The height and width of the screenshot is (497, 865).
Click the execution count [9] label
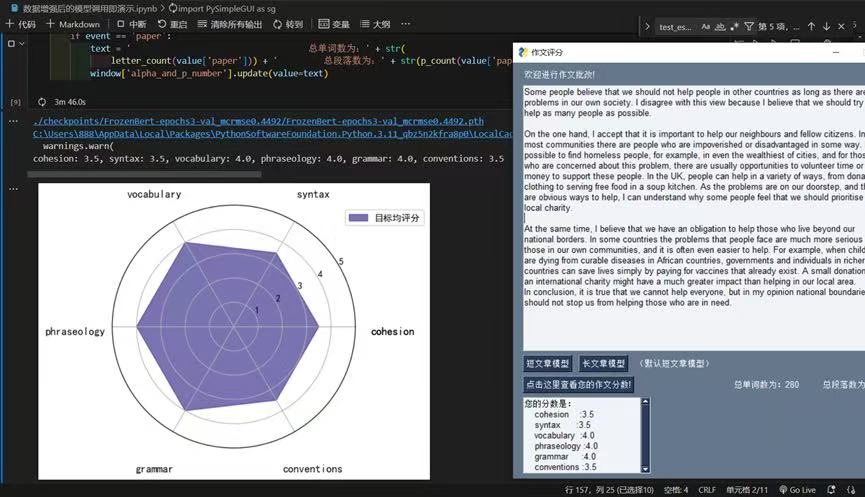[x=15, y=102]
